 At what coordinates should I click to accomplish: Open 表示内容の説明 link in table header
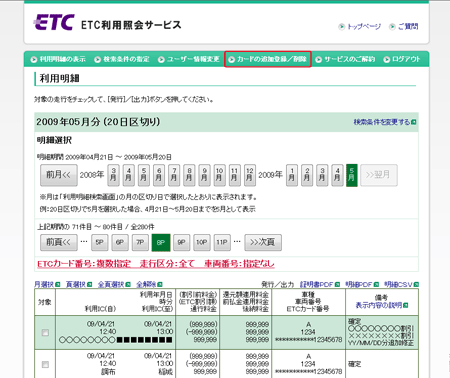point(382,305)
